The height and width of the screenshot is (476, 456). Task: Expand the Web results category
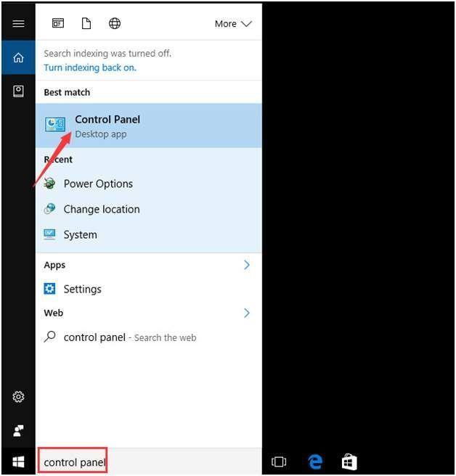247,313
